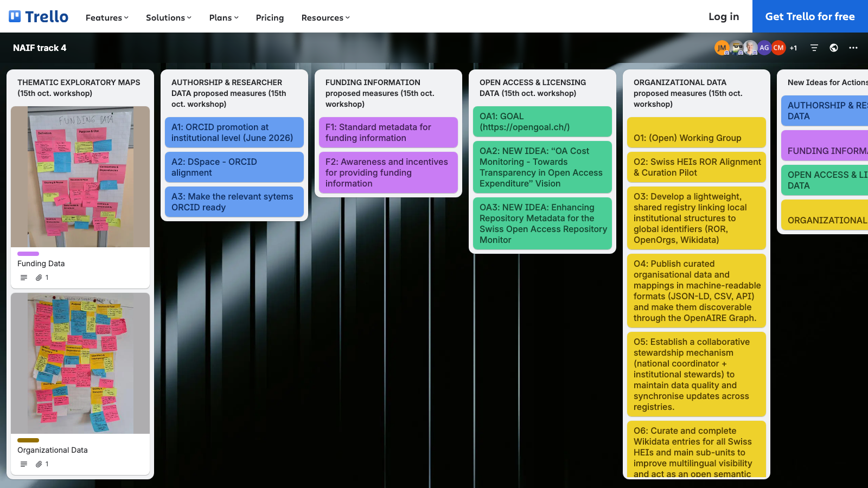This screenshot has height=488, width=868.
Task: Open the board filter icon
Action: pos(814,48)
